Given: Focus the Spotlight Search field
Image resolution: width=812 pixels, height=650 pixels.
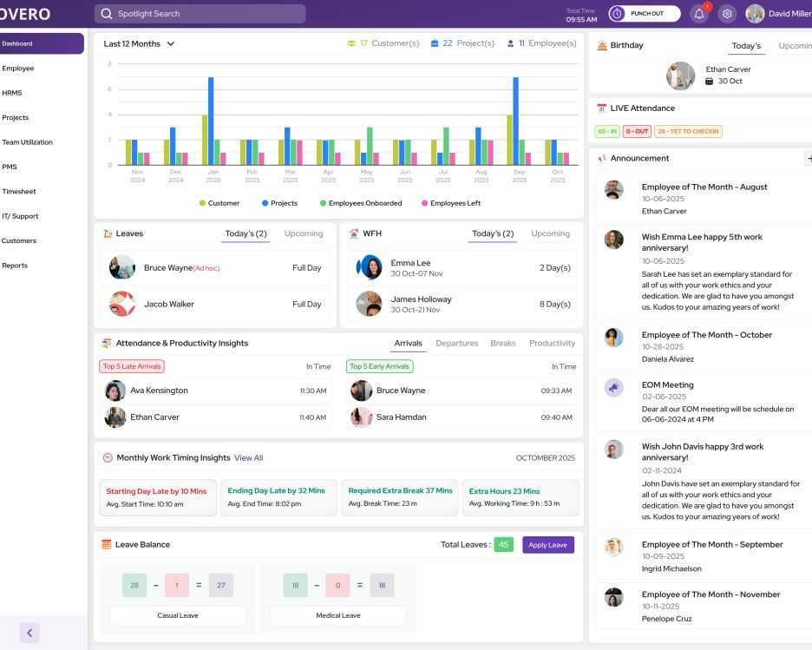Looking at the screenshot, I should pos(200,14).
